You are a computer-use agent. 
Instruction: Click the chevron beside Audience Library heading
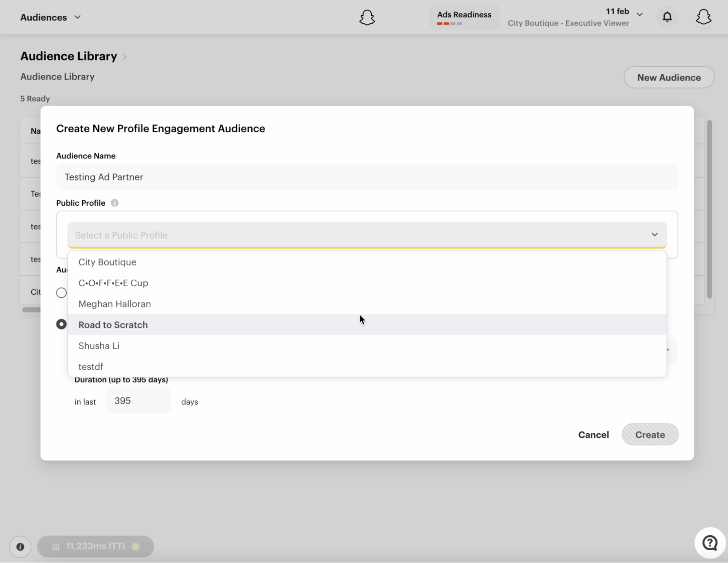pos(125,56)
